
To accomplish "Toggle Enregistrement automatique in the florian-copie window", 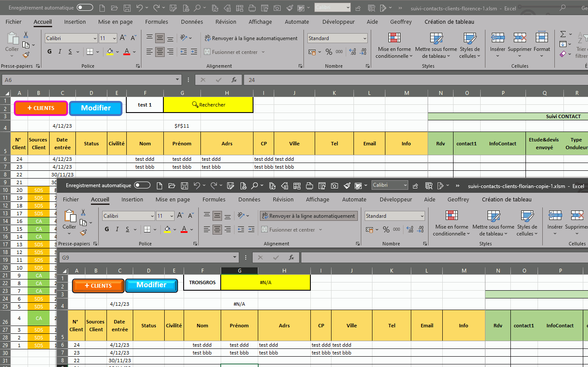I will [142, 185].
